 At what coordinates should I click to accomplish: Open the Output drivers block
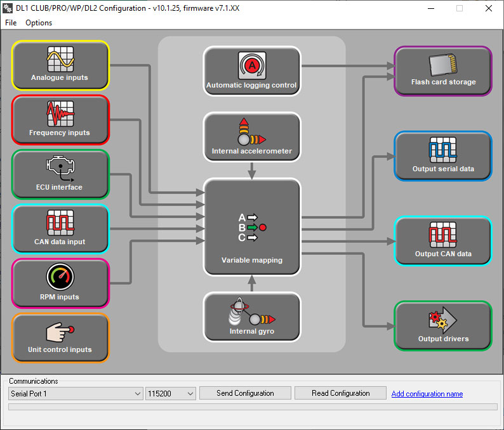click(443, 325)
